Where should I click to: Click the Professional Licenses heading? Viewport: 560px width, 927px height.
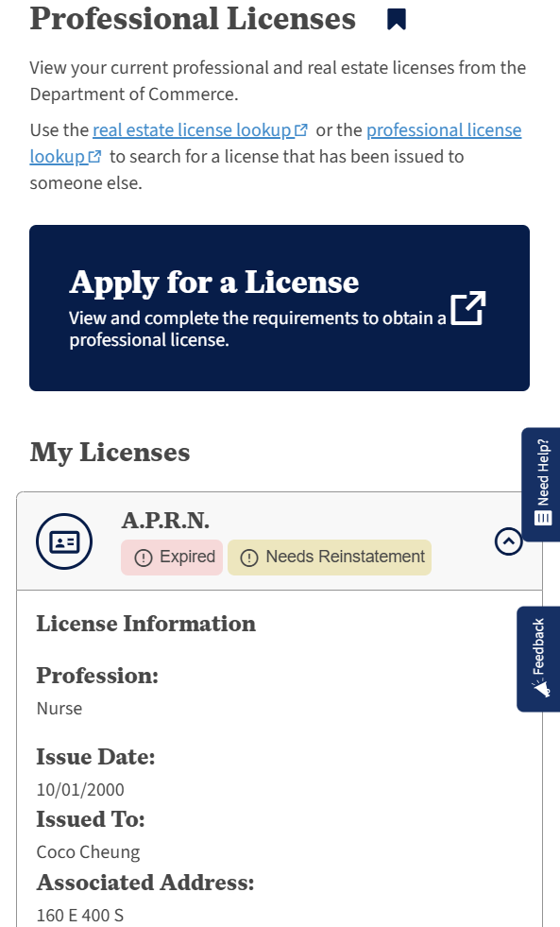(x=194, y=19)
